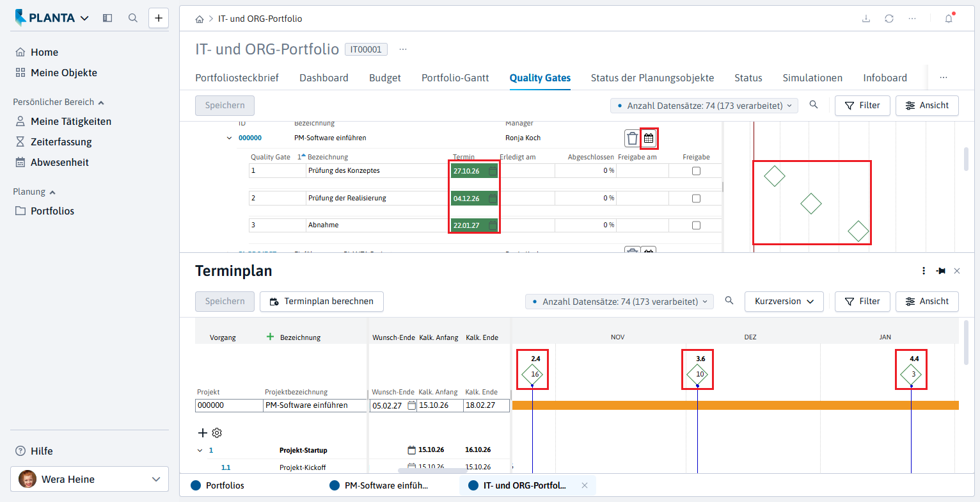Check Freigabe for Prüfung des Konzeptes

pos(696,171)
